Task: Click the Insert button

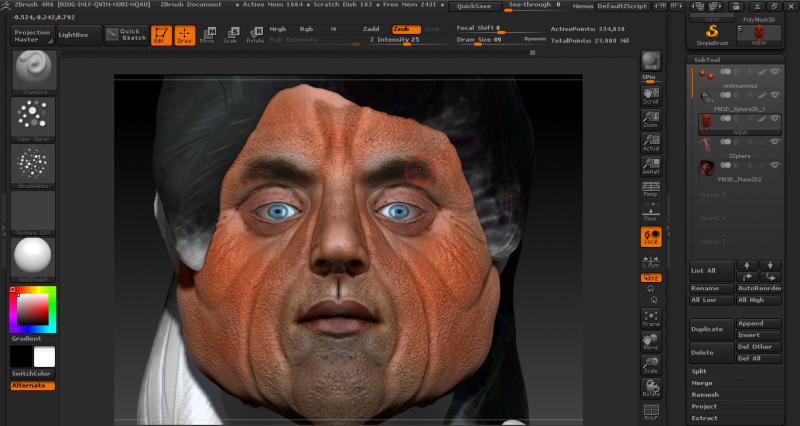Action: (x=759, y=335)
